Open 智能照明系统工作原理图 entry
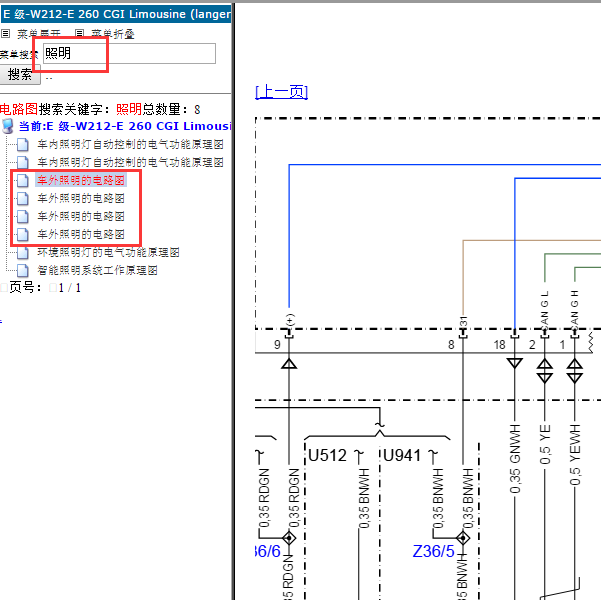 pos(97,270)
